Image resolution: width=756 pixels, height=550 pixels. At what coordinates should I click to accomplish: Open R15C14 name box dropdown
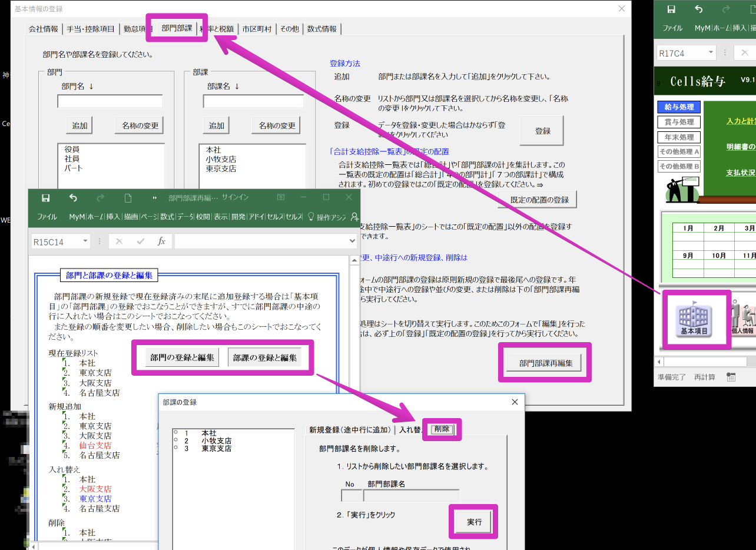click(x=85, y=241)
